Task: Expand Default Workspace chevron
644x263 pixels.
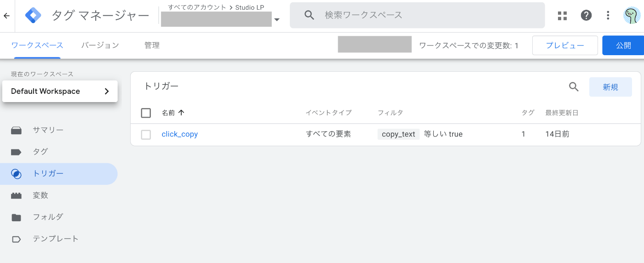Action: pos(107,91)
